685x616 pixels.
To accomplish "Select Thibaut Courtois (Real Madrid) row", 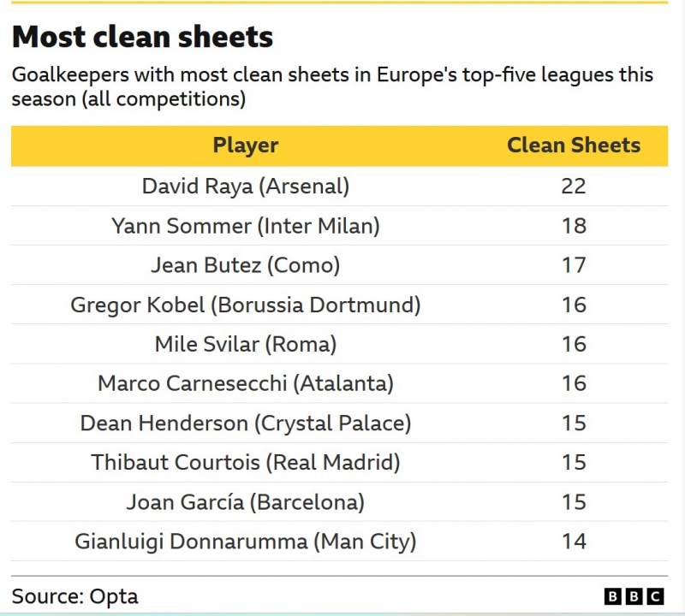I will point(246,462).
